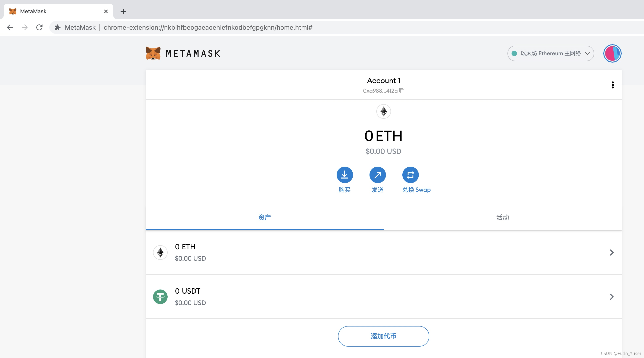Click the extension puzzle icon in address bar
The width and height of the screenshot is (644, 358).
tap(58, 27)
